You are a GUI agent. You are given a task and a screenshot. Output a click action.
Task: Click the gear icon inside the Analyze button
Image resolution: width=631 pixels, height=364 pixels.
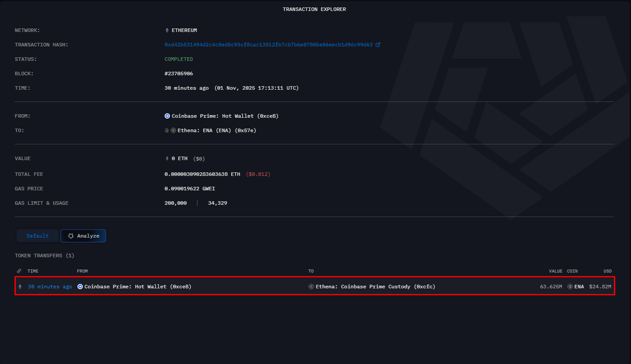point(70,235)
